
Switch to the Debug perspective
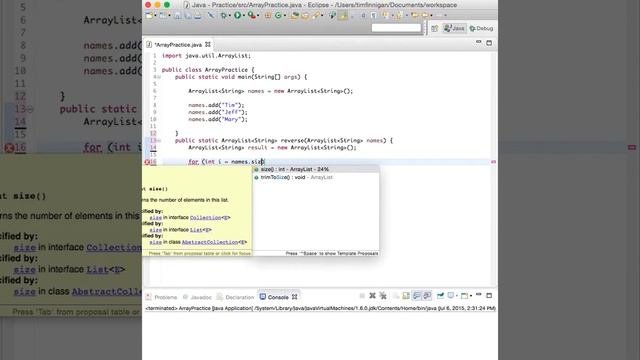(x=482, y=29)
